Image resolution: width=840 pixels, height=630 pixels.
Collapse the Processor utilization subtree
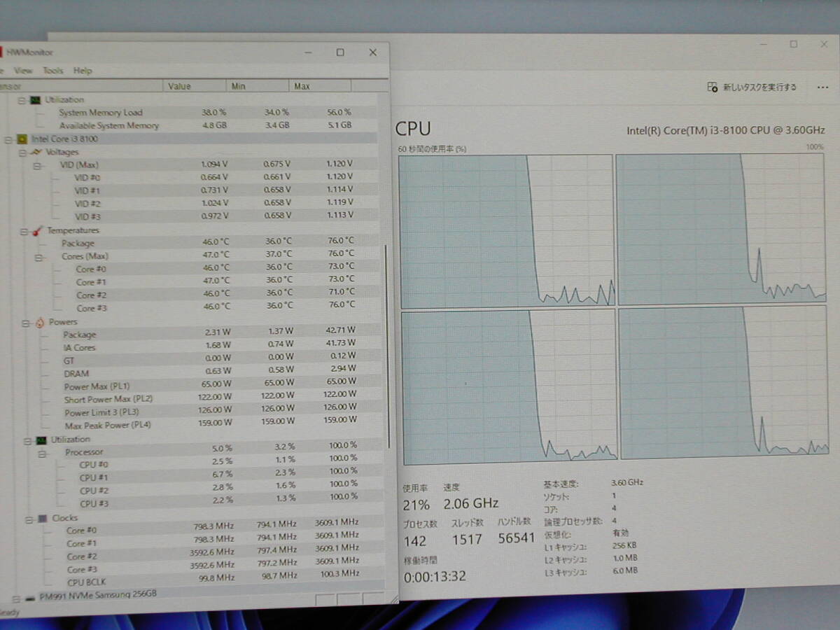[41, 453]
